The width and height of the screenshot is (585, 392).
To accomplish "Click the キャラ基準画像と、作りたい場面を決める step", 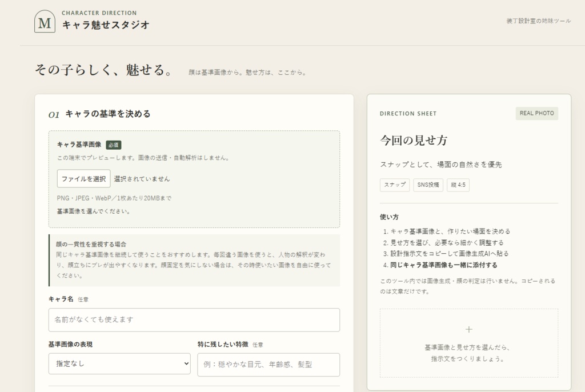I will 450,231.
